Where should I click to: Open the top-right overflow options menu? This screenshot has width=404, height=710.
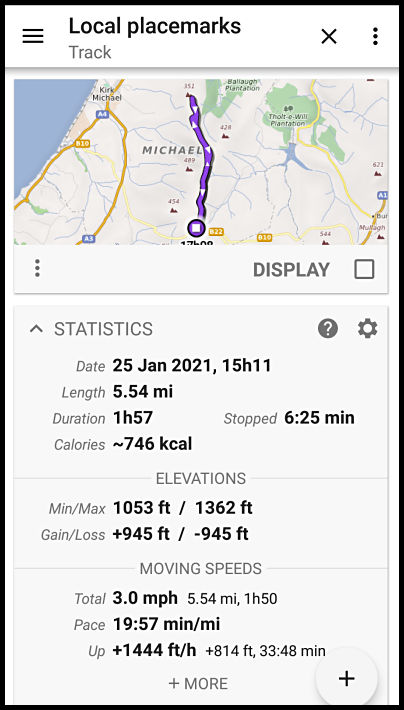coord(375,36)
